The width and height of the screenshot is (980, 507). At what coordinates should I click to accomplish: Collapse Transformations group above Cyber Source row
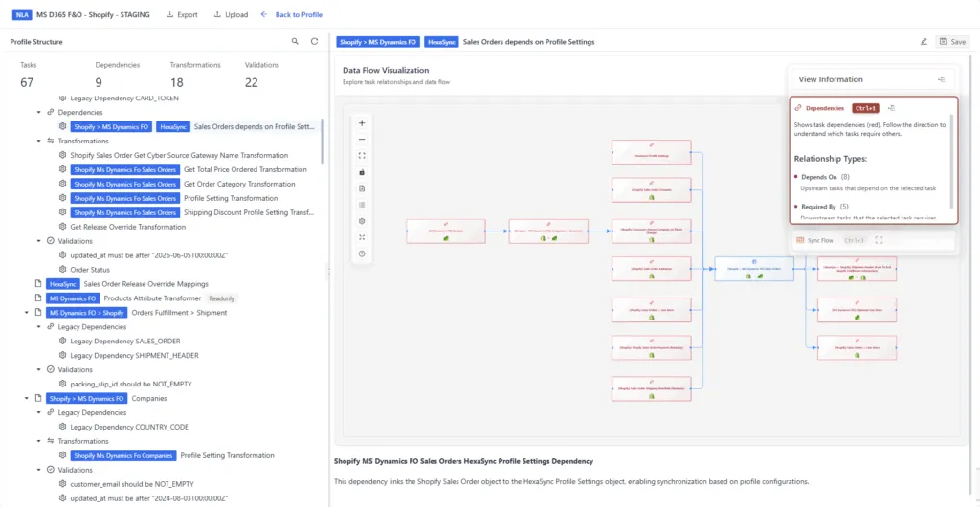38,142
